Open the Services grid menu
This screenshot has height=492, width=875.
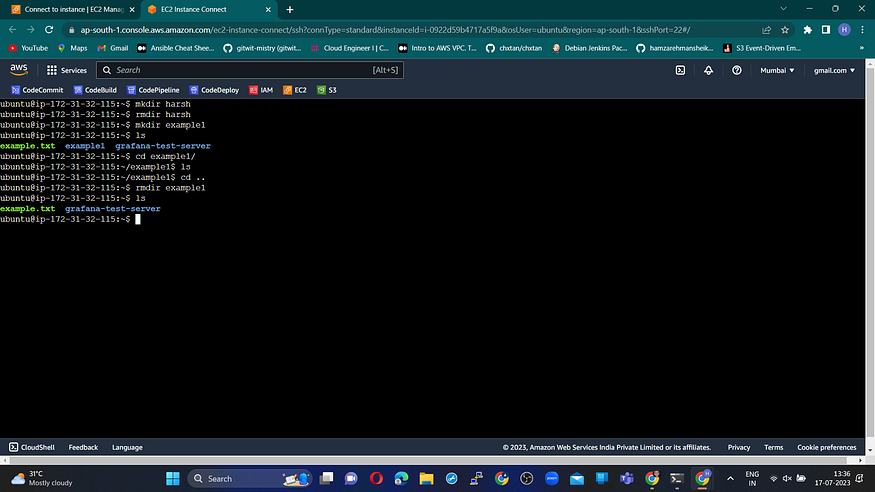66,70
